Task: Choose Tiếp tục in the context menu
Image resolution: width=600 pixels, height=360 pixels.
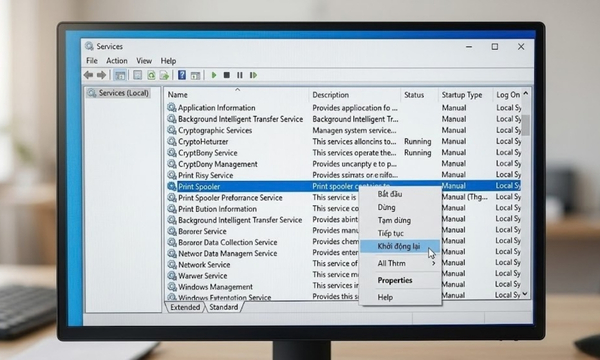Action: (400, 233)
